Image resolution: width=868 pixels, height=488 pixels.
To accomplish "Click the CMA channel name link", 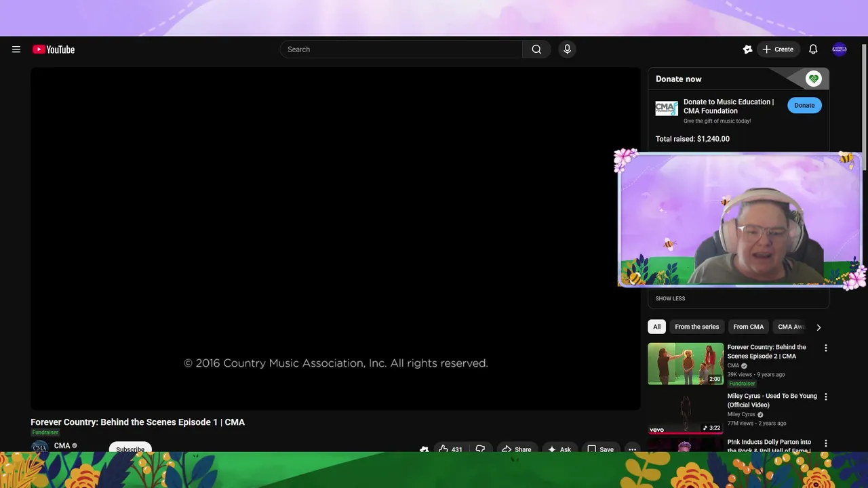I will point(62,446).
